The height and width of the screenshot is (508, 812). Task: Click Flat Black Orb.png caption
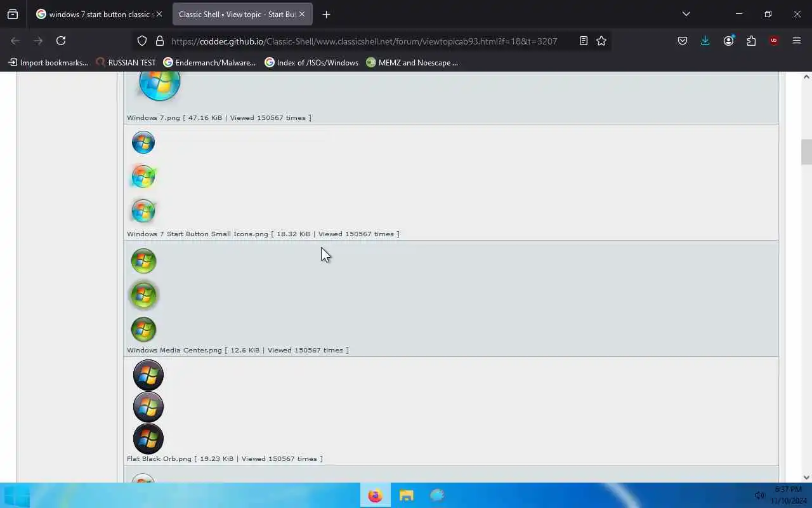tap(225, 458)
